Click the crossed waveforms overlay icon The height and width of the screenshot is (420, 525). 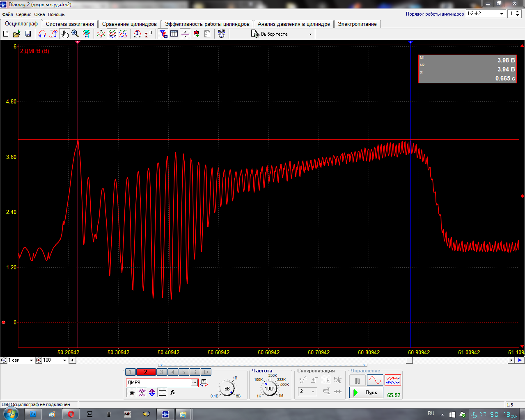pos(101,34)
